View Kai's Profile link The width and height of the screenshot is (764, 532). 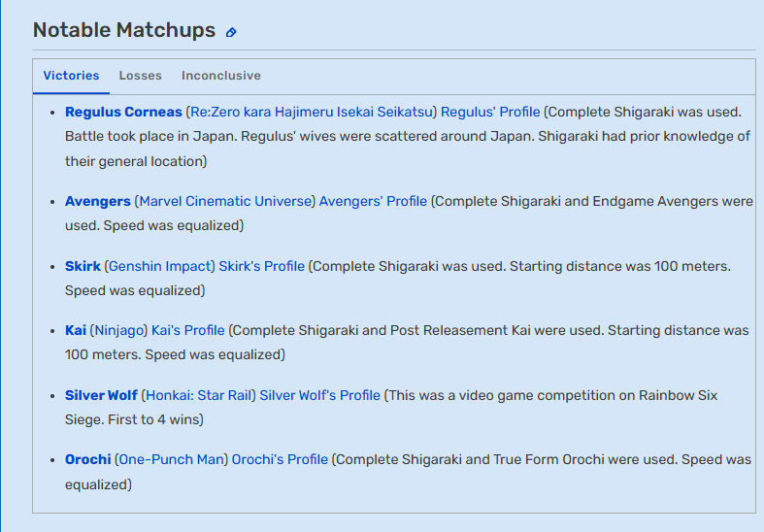(x=188, y=330)
